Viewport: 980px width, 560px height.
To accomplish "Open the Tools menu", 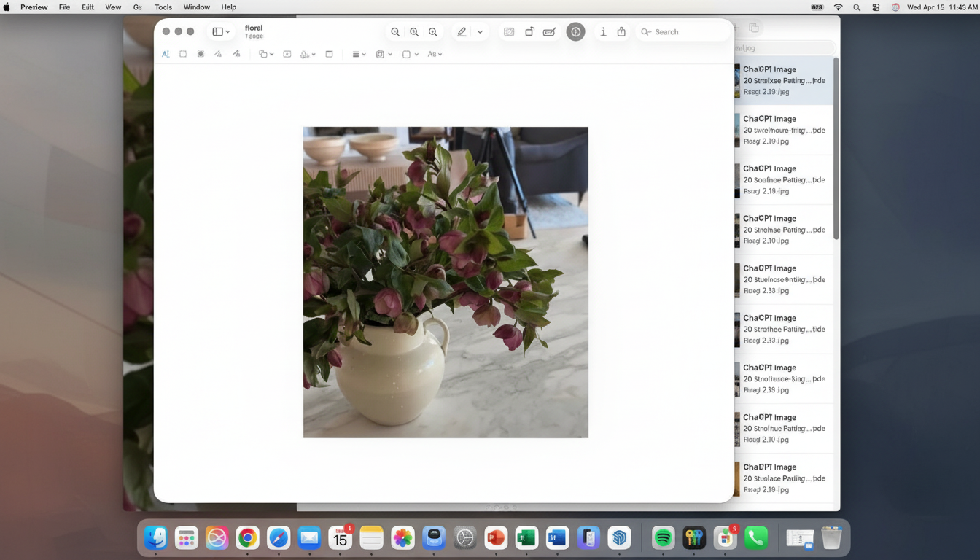I will 163,7.
